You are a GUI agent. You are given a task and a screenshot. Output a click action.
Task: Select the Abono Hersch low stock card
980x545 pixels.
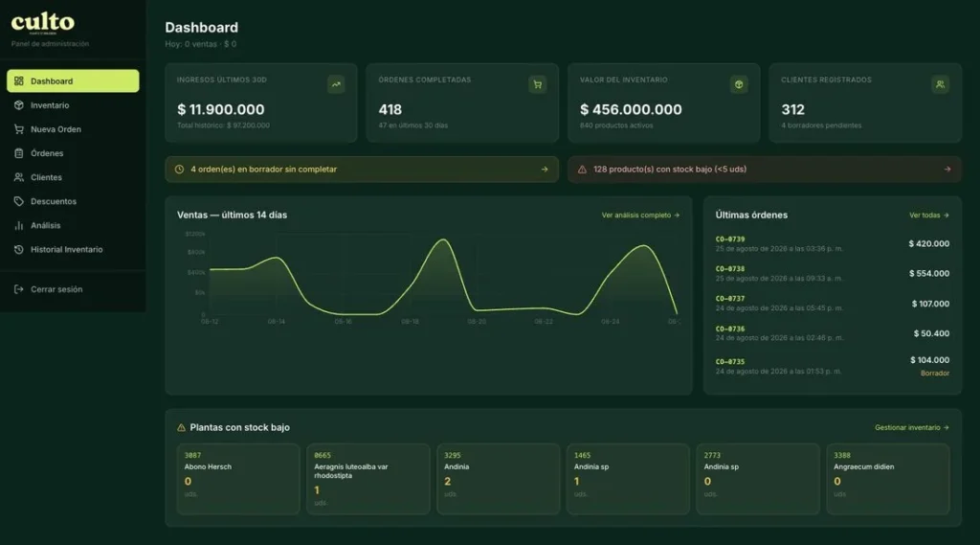tap(238, 479)
